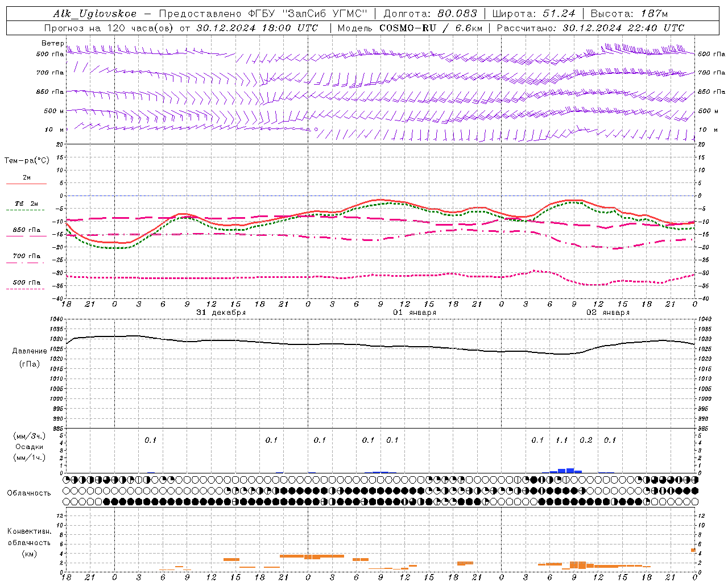Image resolution: width=728 pixels, height=582 pixels.
Task: Click the 1.1 precipitation value
Action: pos(561,440)
